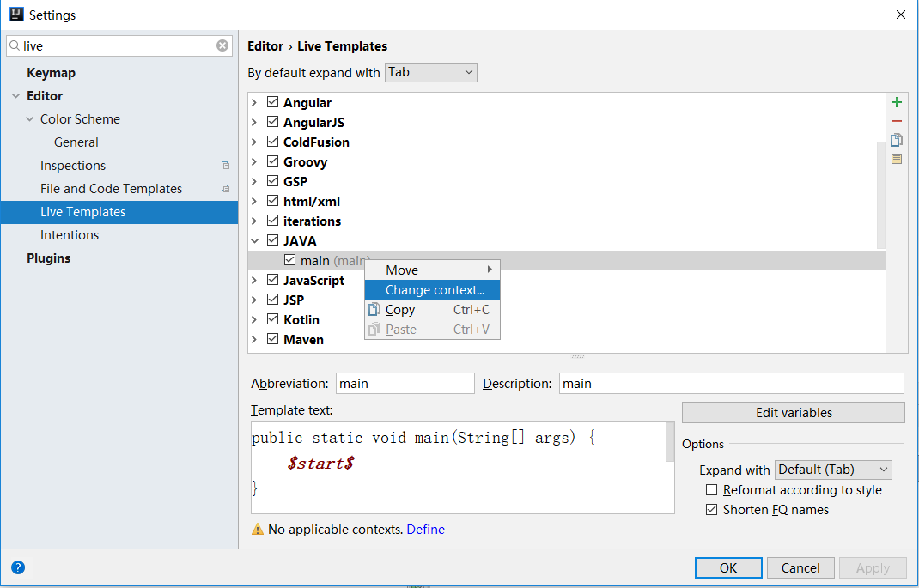919x588 pixels.
Task: Choose Change context... from the context menu
Action: click(x=434, y=290)
